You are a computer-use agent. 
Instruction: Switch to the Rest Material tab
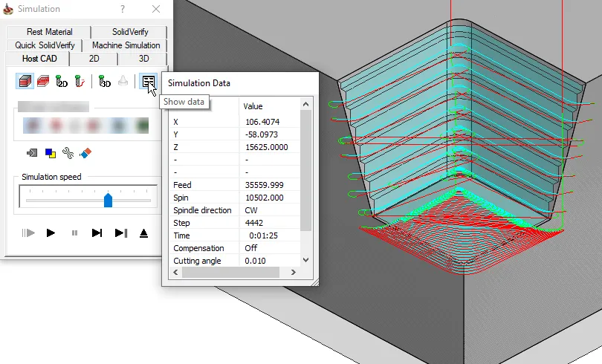[x=49, y=32]
